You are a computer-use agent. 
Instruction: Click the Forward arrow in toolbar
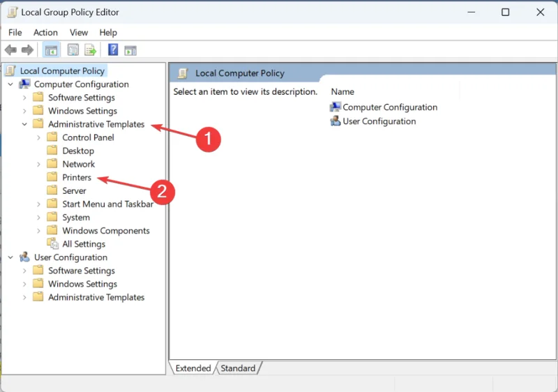point(27,50)
